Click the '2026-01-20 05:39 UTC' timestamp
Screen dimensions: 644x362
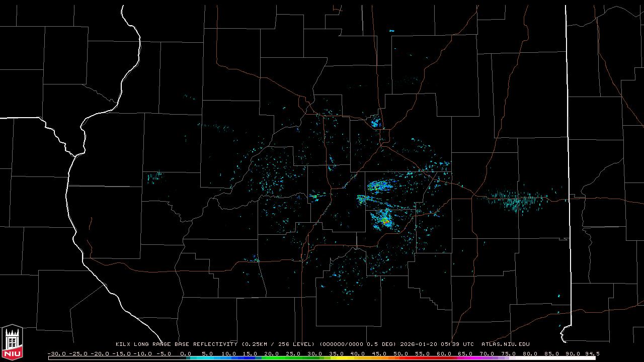pyautogui.click(x=437, y=344)
